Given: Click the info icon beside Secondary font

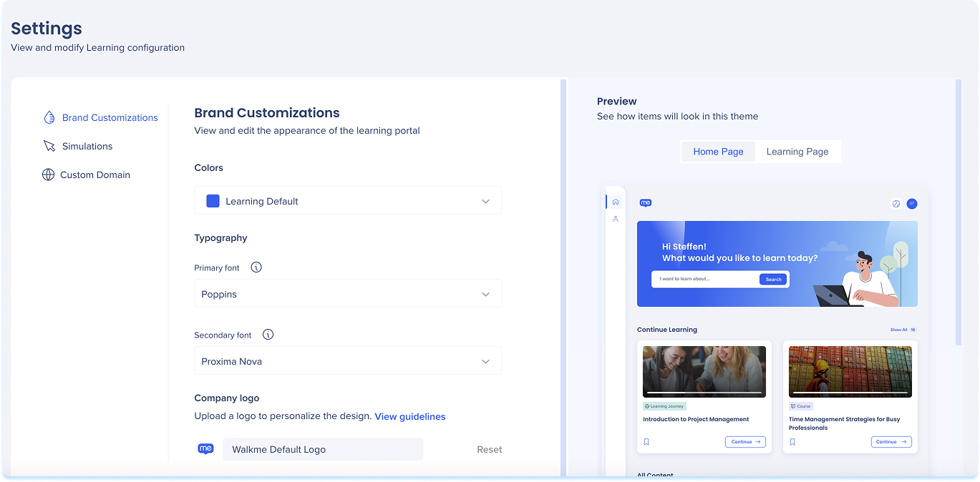Looking at the screenshot, I should (x=268, y=335).
